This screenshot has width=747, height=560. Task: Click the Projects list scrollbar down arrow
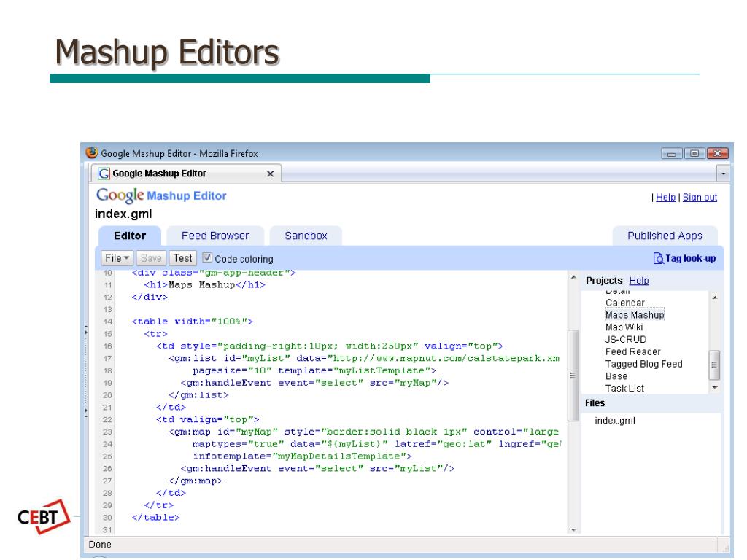(x=714, y=388)
